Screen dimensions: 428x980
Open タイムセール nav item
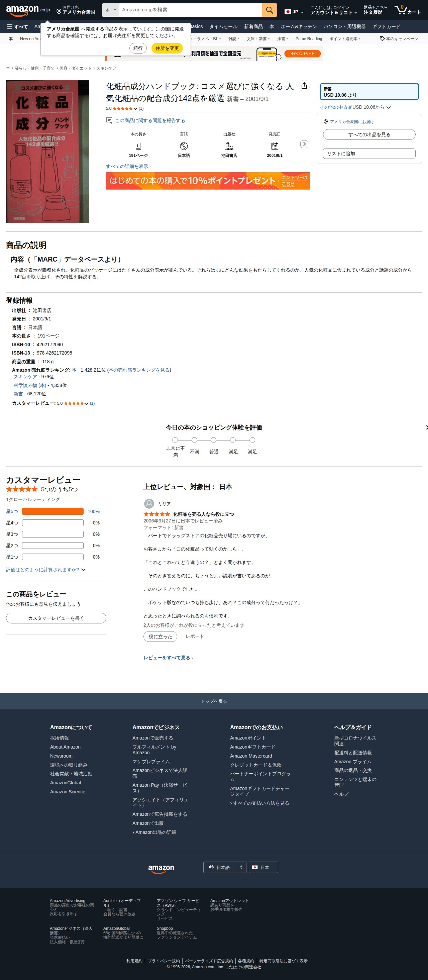(223, 27)
